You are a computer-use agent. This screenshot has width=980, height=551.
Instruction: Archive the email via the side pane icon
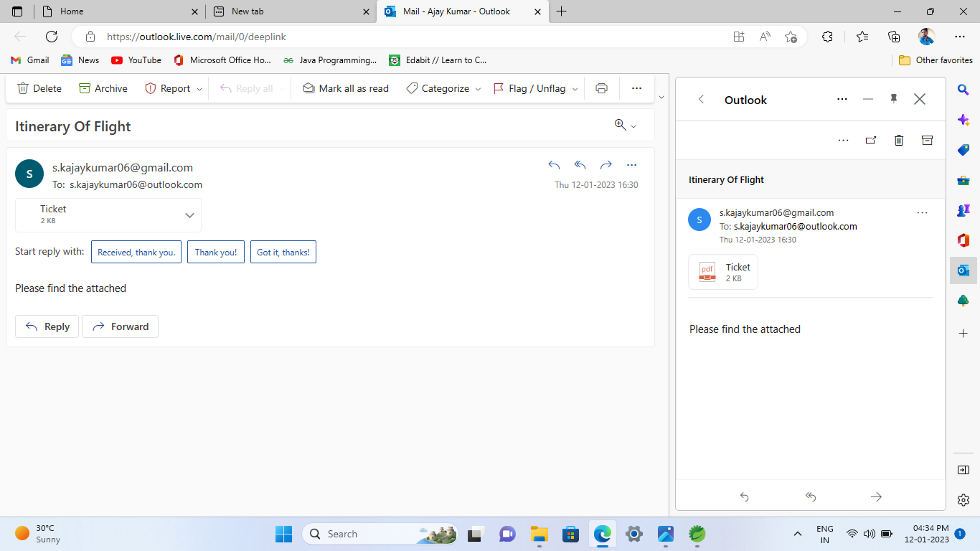pyautogui.click(x=927, y=140)
